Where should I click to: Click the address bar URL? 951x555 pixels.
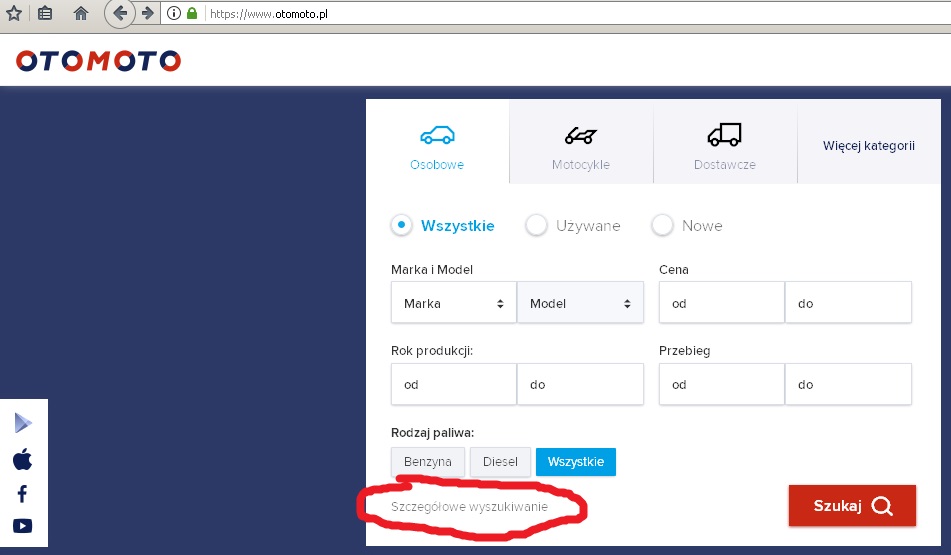coord(269,13)
